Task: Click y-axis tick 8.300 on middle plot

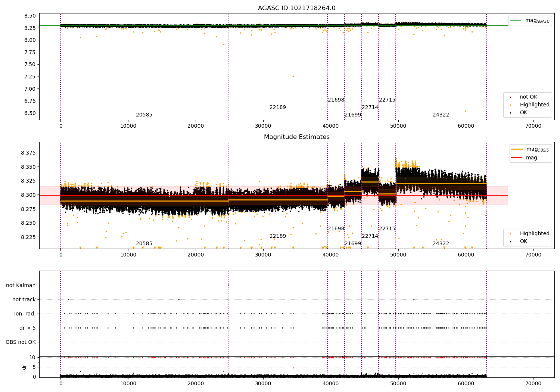Action: pyautogui.click(x=28, y=195)
